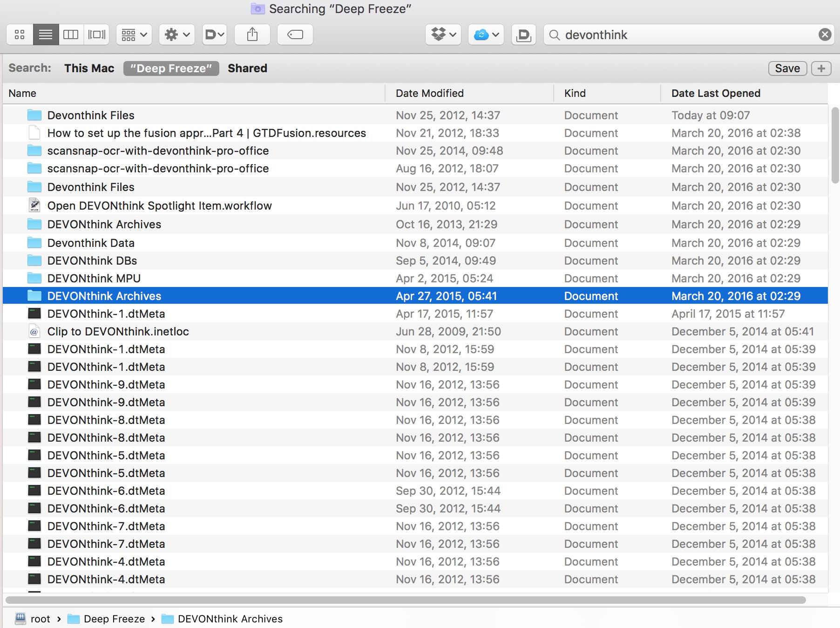Click the DEVONthink clip toolbar icon

coord(524,34)
